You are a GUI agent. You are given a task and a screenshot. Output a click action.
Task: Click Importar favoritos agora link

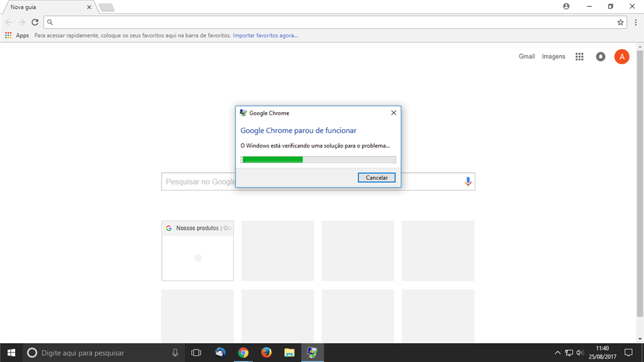265,35
